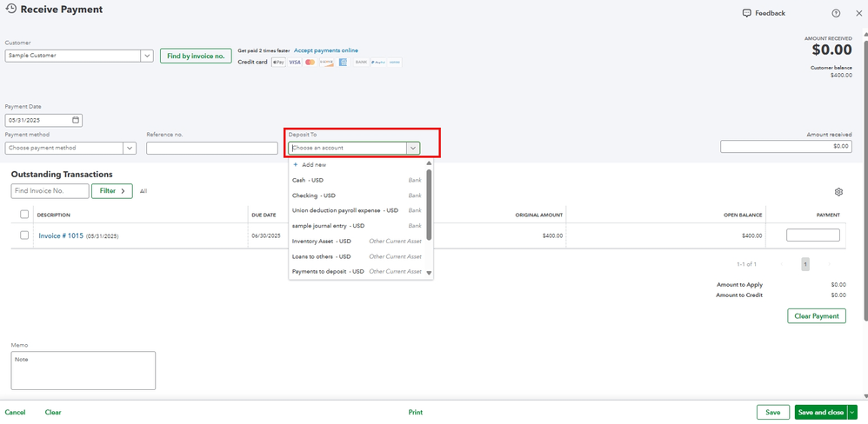Click the Payment Date field
Screen dimensions: 868x424
43,120
